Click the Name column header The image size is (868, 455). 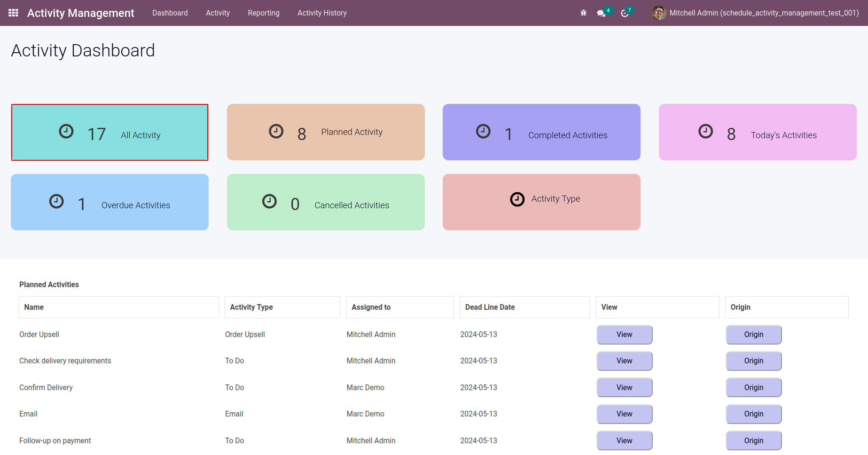[x=119, y=307]
